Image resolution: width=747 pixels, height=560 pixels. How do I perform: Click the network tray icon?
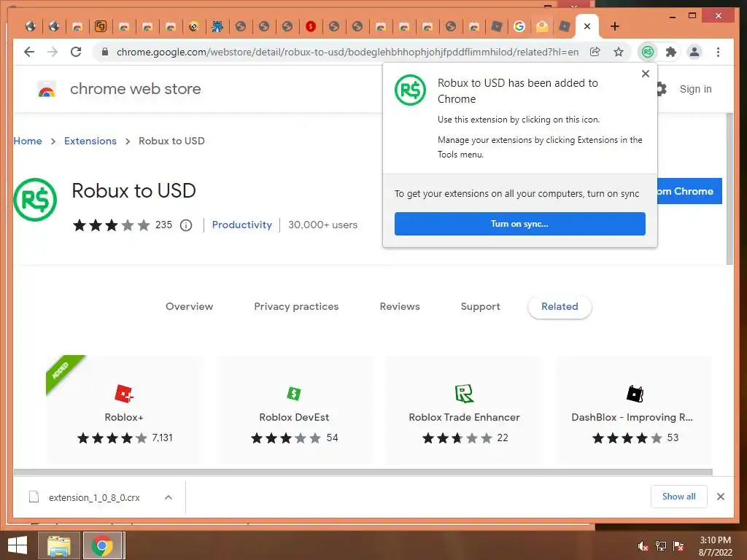pyautogui.click(x=661, y=546)
